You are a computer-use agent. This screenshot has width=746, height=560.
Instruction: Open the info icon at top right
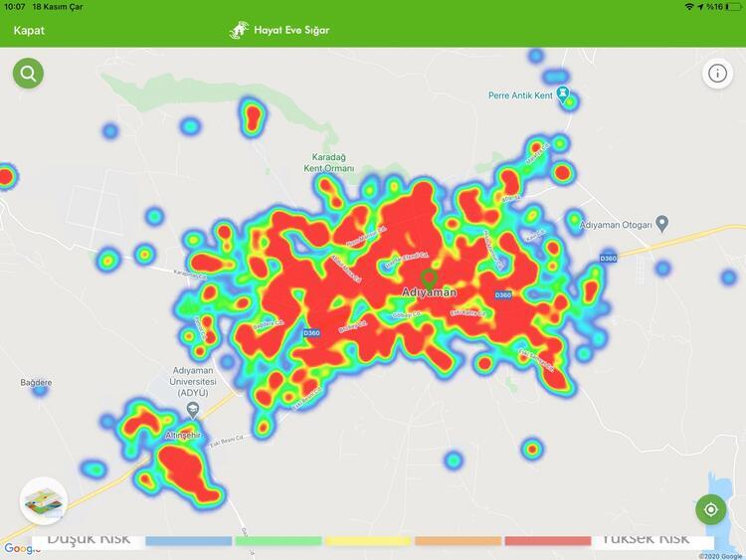pos(717,74)
